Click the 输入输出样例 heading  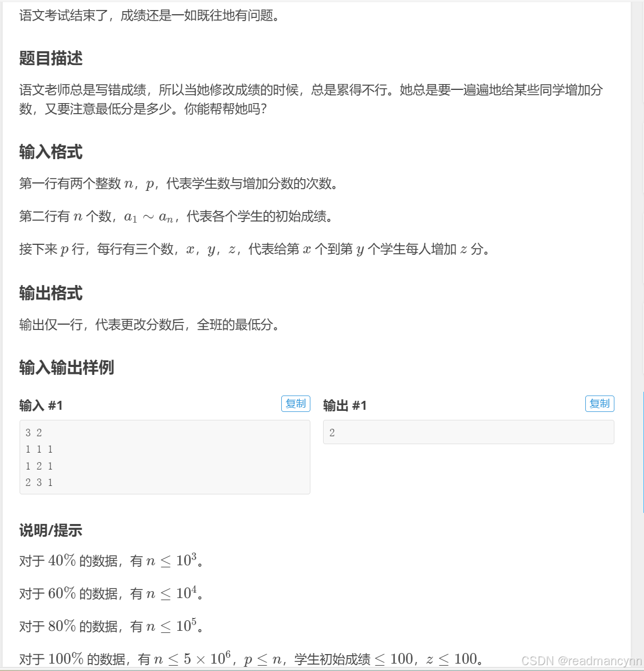click(x=67, y=367)
